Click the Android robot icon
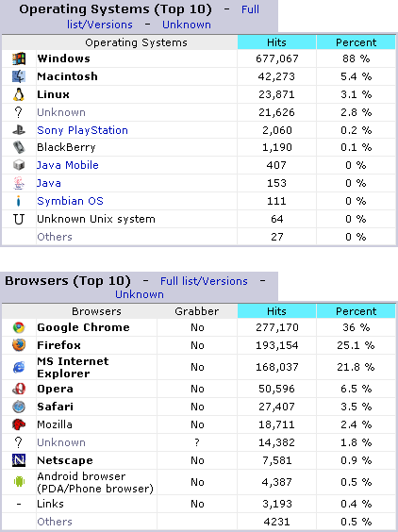 pos(19,481)
